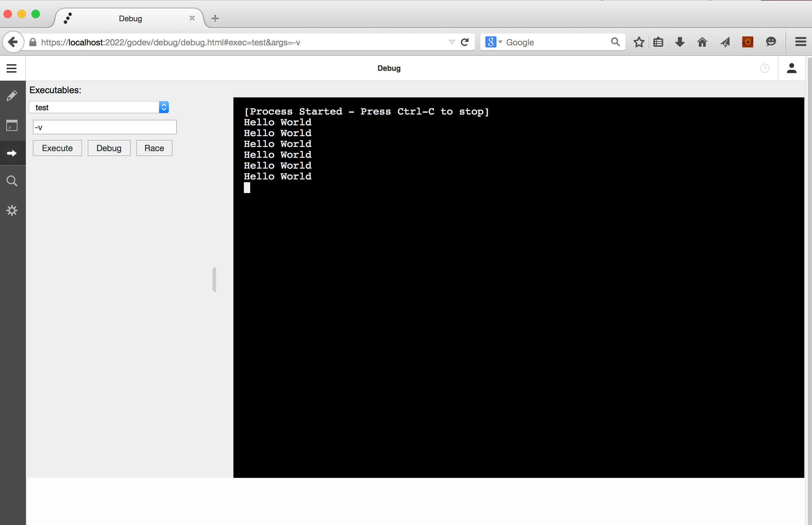Click the Race button

(x=154, y=148)
